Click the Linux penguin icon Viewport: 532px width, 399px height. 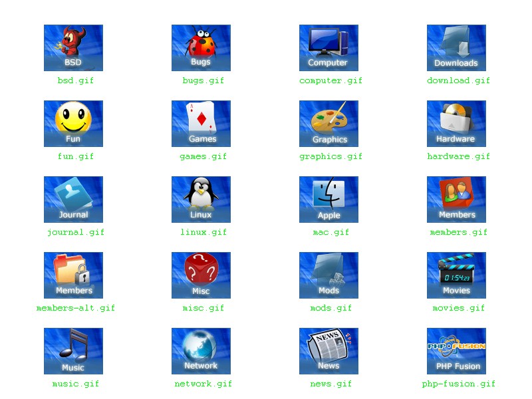coord(201,199)
